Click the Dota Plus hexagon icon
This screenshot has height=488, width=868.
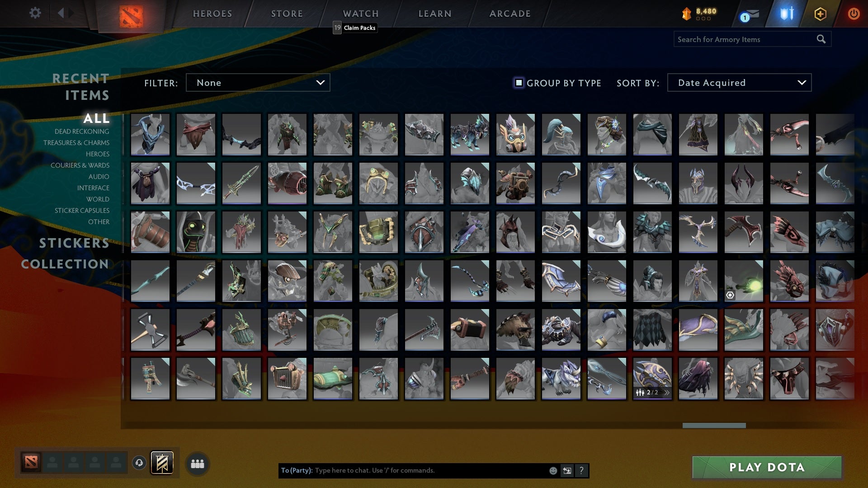coord(820,14)
